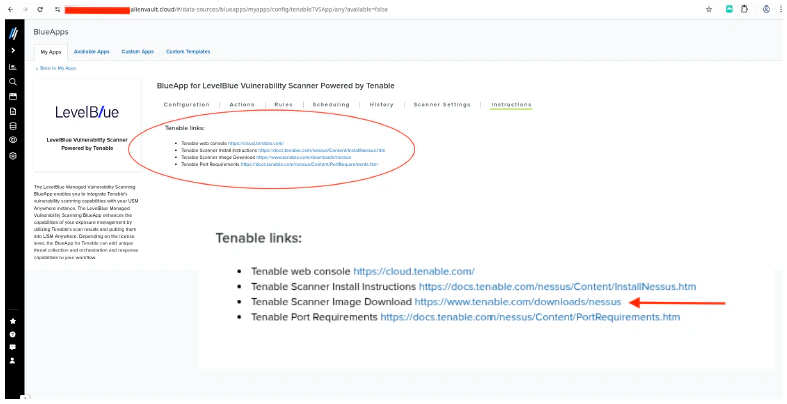Open the Scanner Settings section tab
Screen dimensions: 787x404
point(442,104)
